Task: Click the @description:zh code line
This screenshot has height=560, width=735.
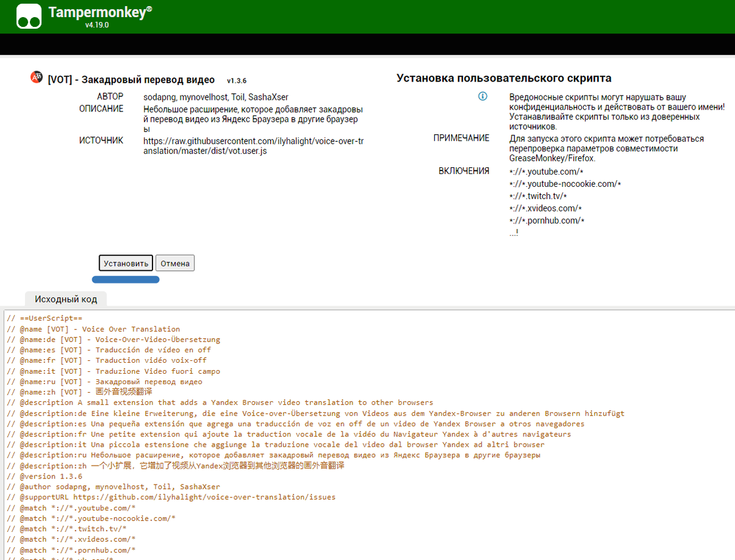Action: tap(176, 466)
